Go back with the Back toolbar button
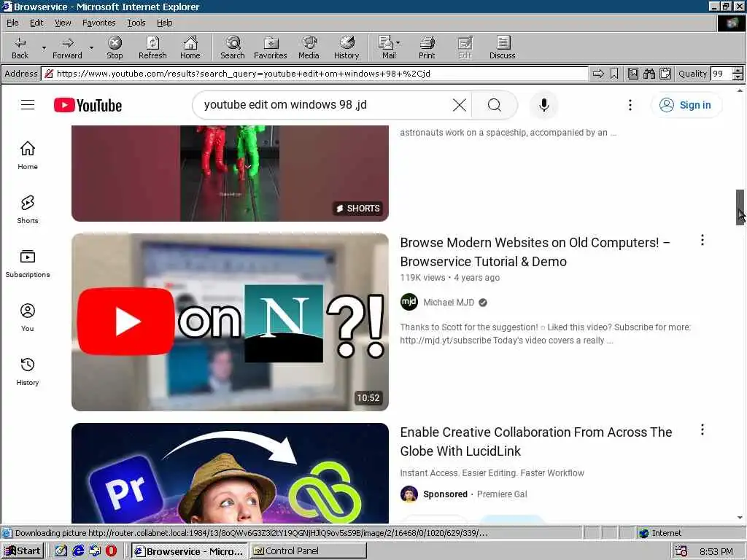Viewport: 747px width, 560px height. tap(20, 47)
